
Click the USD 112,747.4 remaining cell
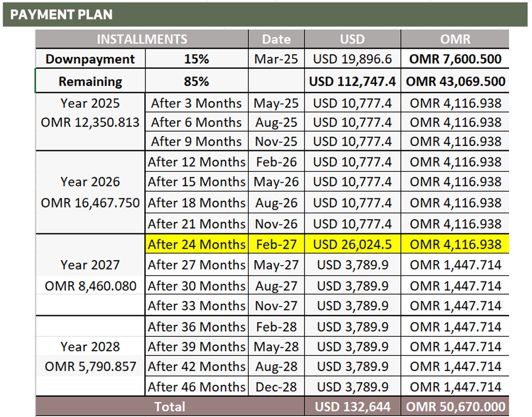353,81
